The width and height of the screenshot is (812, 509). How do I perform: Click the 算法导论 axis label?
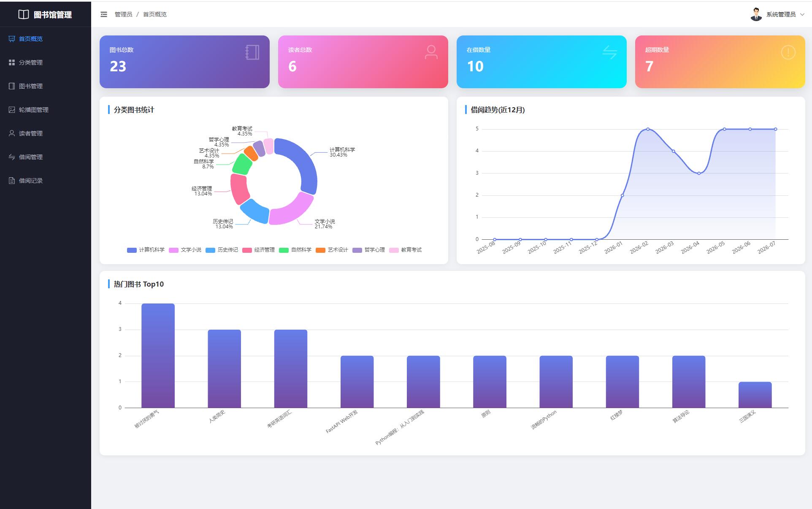681,417
